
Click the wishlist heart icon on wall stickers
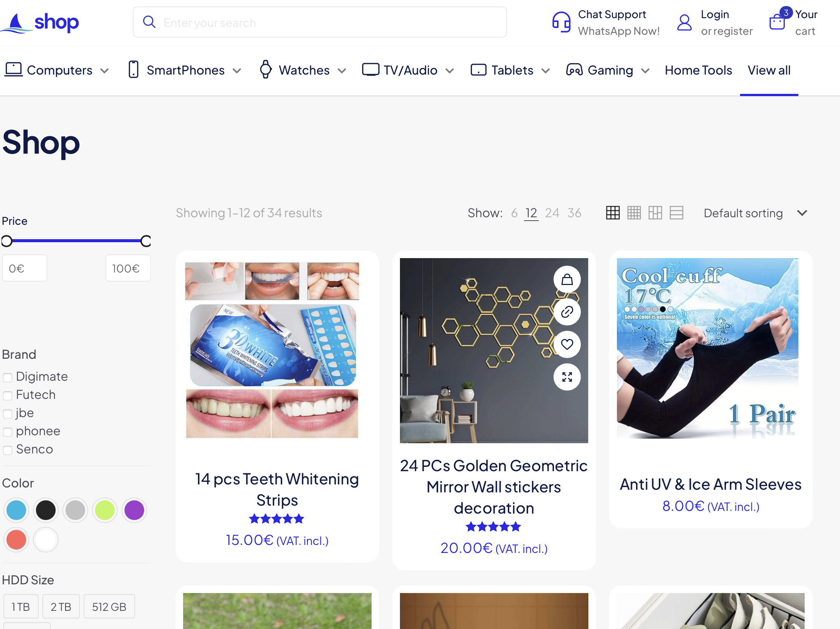point(566,344)
